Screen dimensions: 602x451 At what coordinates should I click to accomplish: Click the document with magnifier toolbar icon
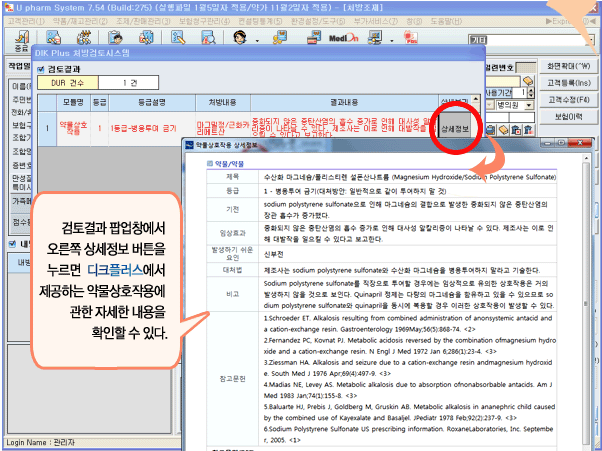pos(208,38)
